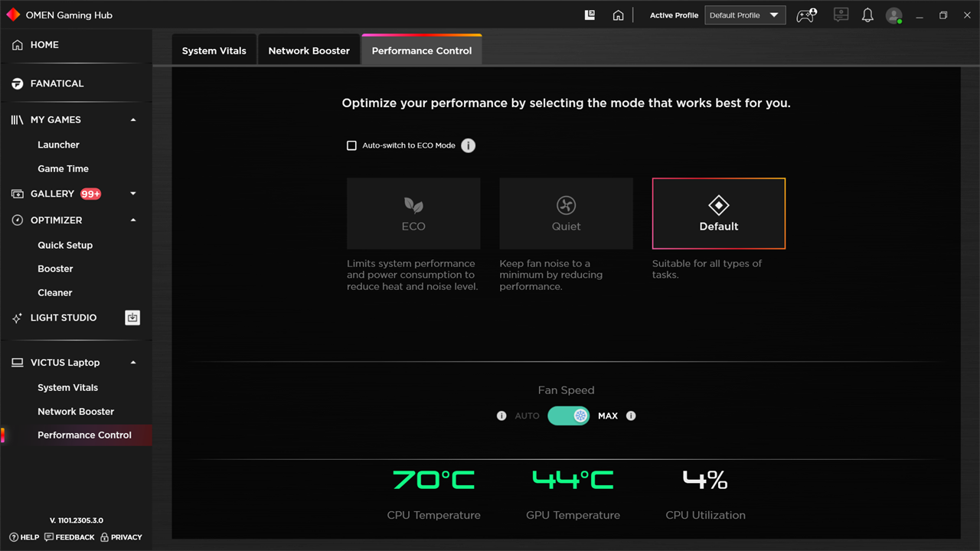
Task: Select the Performance Control tab
Action: [422, 51]
